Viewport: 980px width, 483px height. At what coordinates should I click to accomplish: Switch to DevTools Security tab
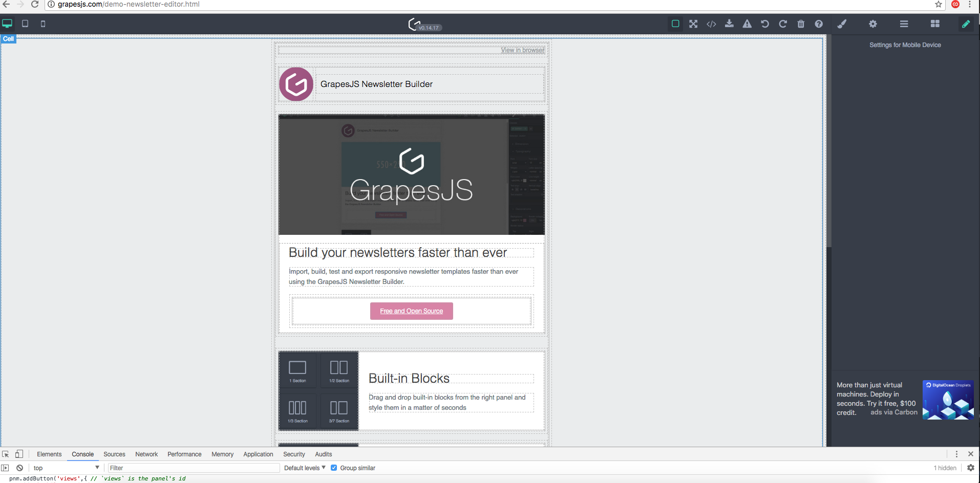(294, 454)
